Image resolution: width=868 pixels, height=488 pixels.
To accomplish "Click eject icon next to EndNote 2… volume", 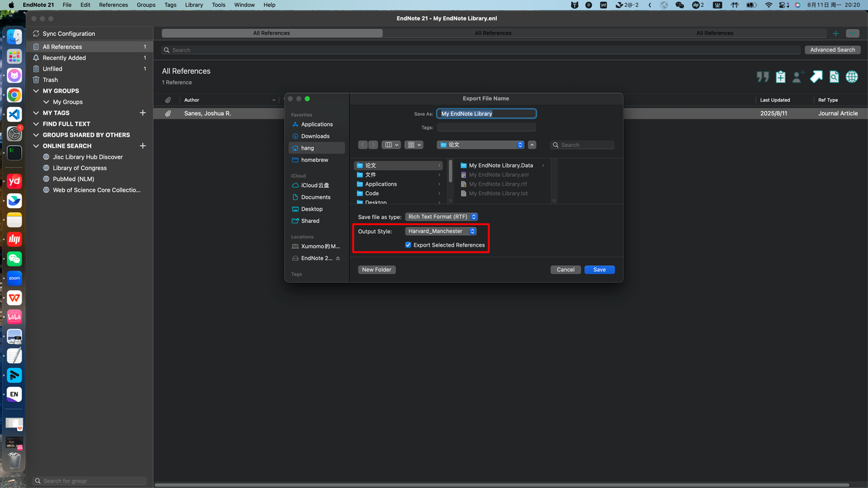I will pyautogui.click(x=338, y=258).
